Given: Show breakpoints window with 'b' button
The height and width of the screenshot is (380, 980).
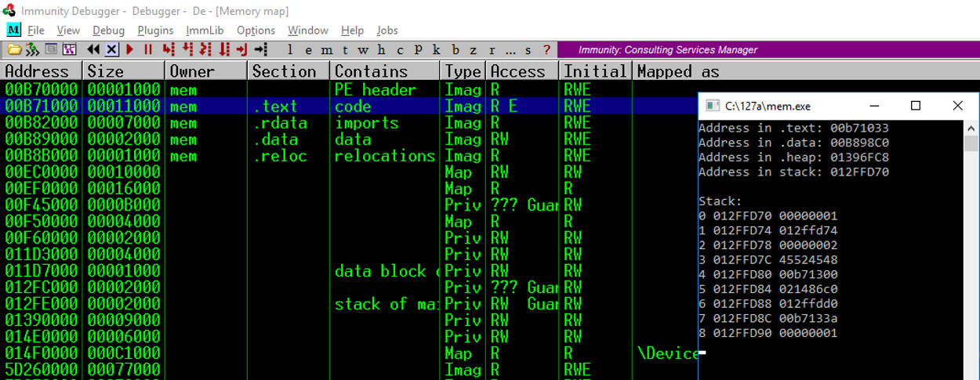Looking at the screenshot, I should [x=455, y=49].
